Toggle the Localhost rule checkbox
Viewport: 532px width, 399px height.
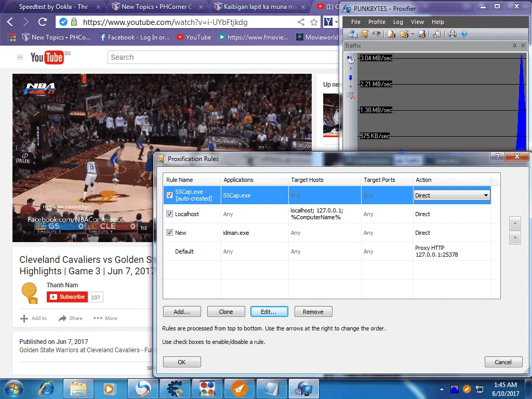[x=169, y=214]
